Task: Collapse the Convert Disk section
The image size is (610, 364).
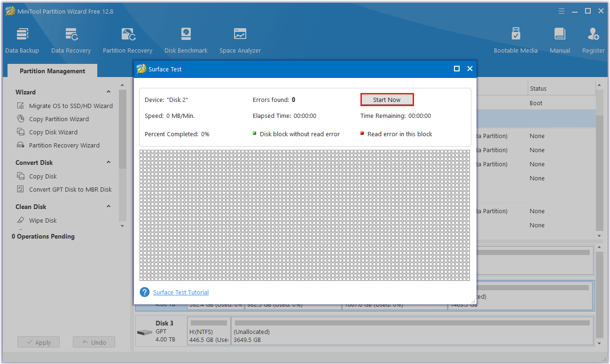Action: click(x=109, y=163)
